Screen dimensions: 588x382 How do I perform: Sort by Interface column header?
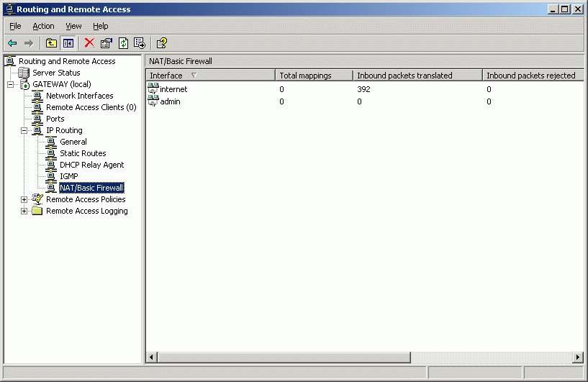point(211,76)
